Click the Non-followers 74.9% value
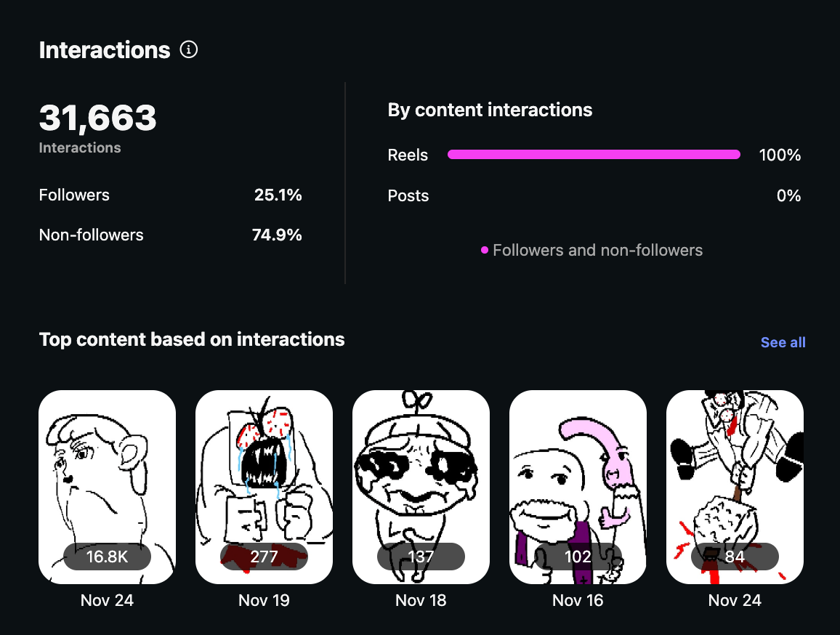Screen dimensions: 840x635 278,235
